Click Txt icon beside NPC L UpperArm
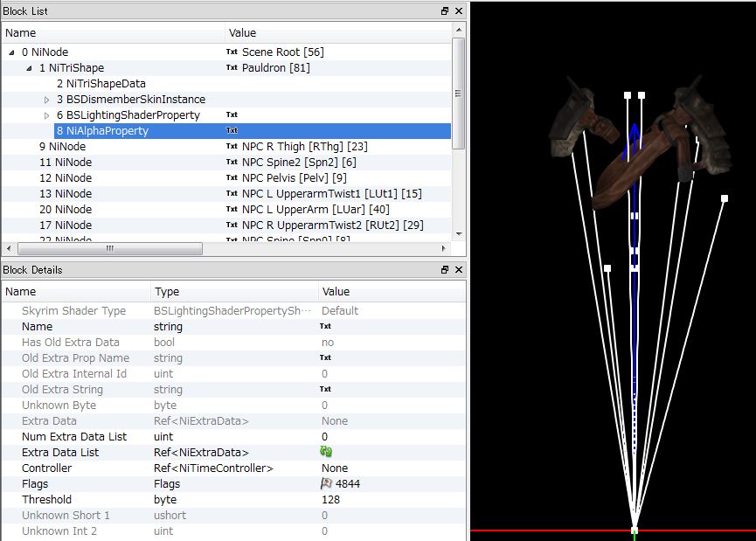 232,209
